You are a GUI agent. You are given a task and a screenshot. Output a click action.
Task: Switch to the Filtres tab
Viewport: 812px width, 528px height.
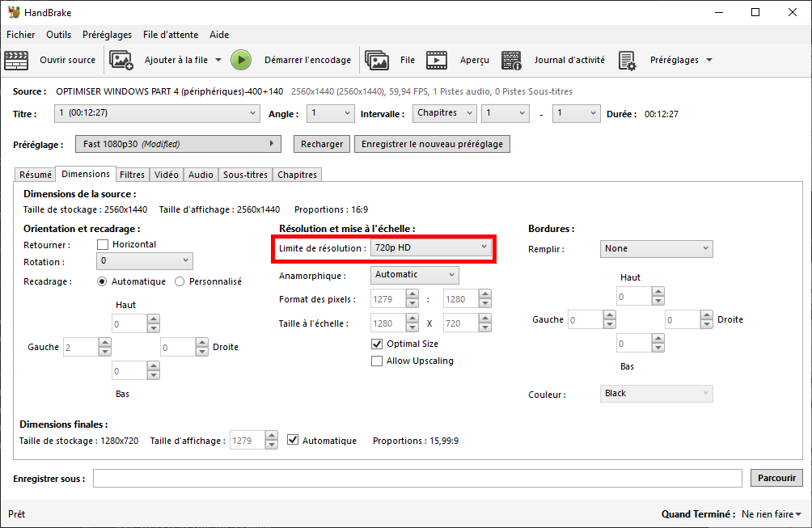[x=132, y=175]
